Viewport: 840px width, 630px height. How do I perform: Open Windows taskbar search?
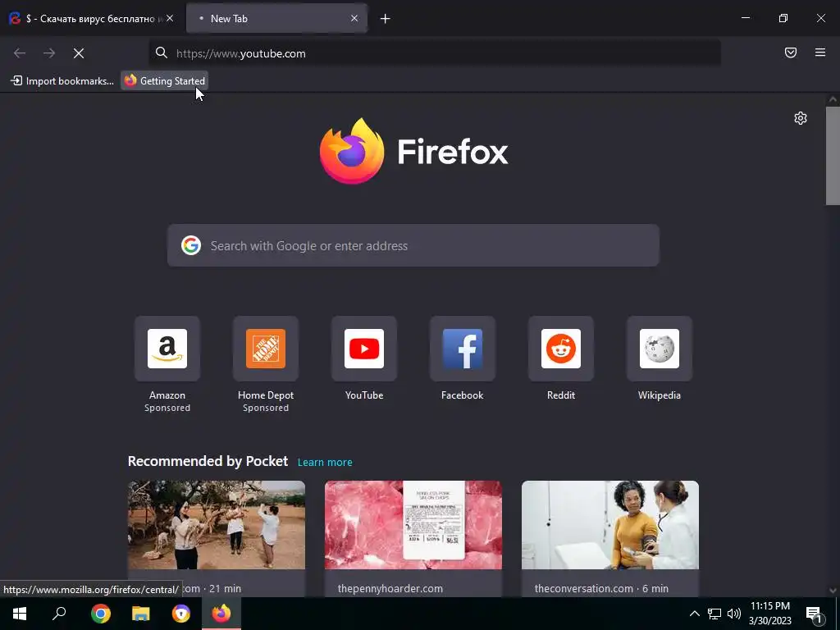pos(59,614)
